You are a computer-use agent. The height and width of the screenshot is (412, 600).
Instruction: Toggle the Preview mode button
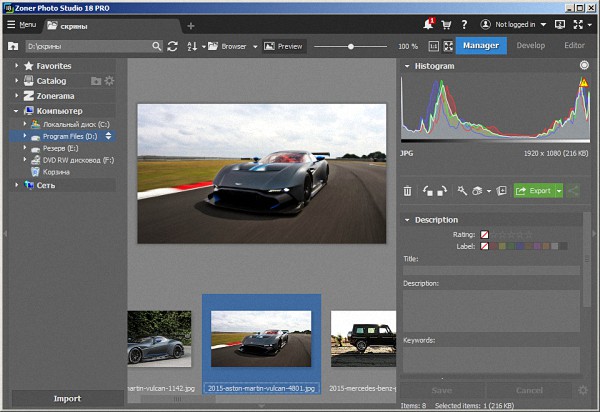click(283, 46)
